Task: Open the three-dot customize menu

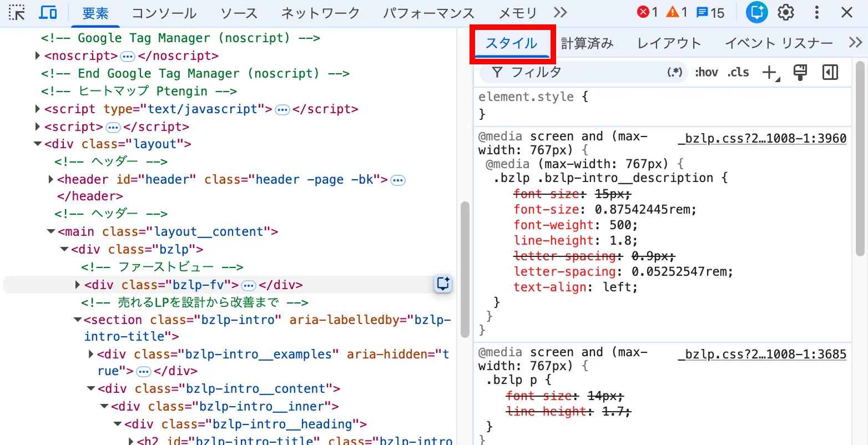Action: pos(817,12)
